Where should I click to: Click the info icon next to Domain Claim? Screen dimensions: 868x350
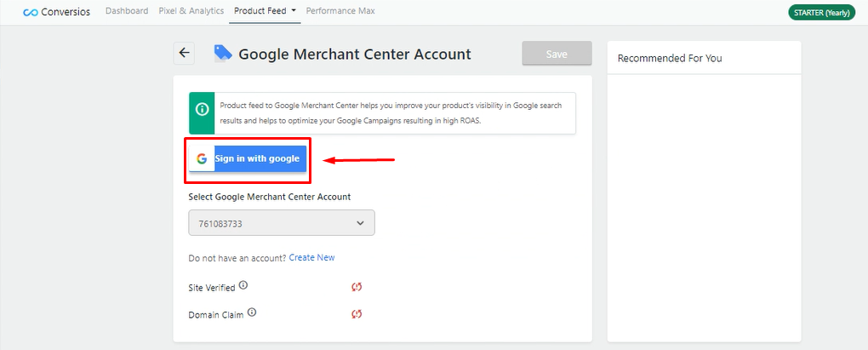(x=252, y=313)
